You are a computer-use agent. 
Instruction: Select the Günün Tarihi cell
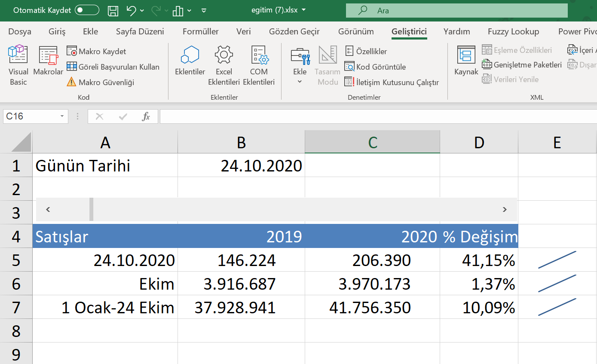(x=105, y=165)
